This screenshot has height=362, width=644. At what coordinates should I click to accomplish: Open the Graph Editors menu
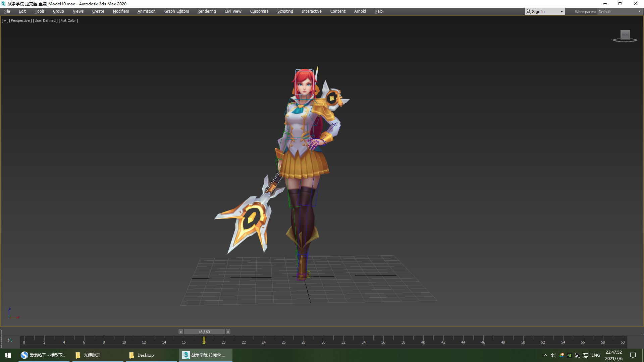tap(176, 11)
